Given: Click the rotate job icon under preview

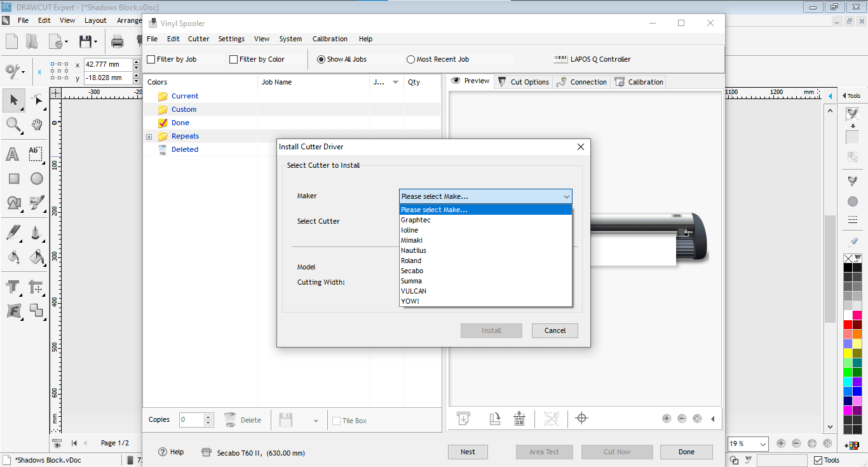Looking at the screenshot, I should click(x=496, y=418).
